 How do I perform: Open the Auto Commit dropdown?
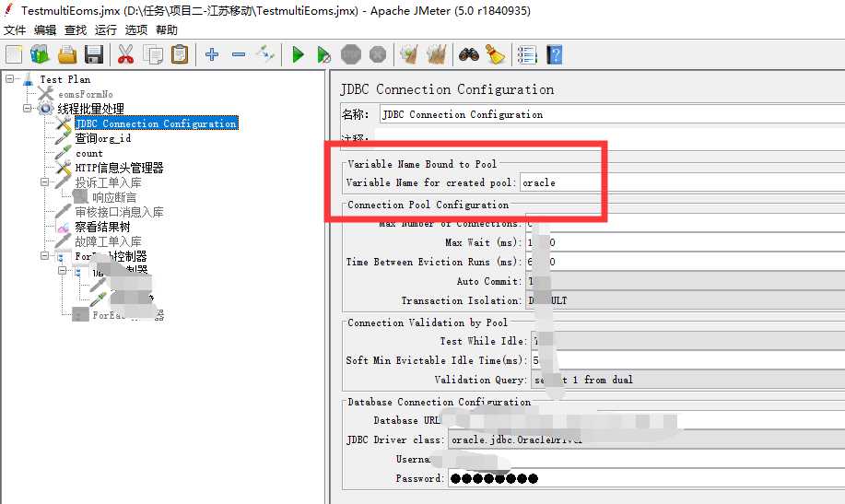tap(686, 281)
